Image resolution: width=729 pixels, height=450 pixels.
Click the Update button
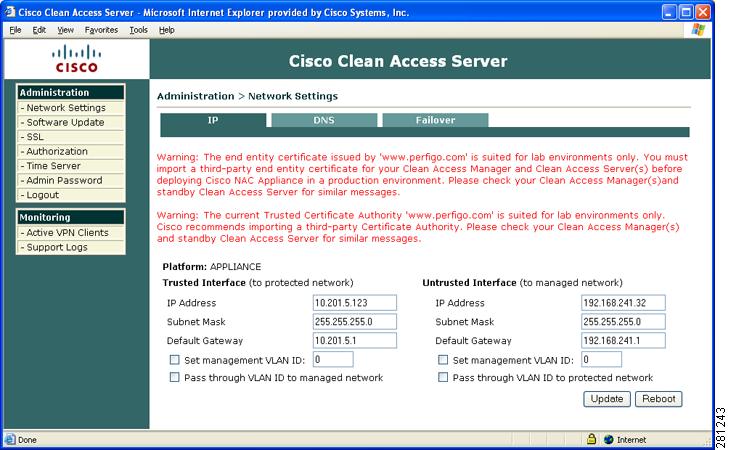[607, 399]
